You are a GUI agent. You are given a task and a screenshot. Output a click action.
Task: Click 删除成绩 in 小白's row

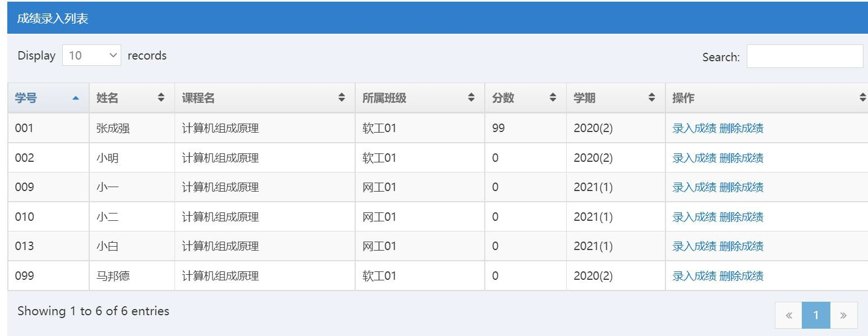[x=741, y=246]
